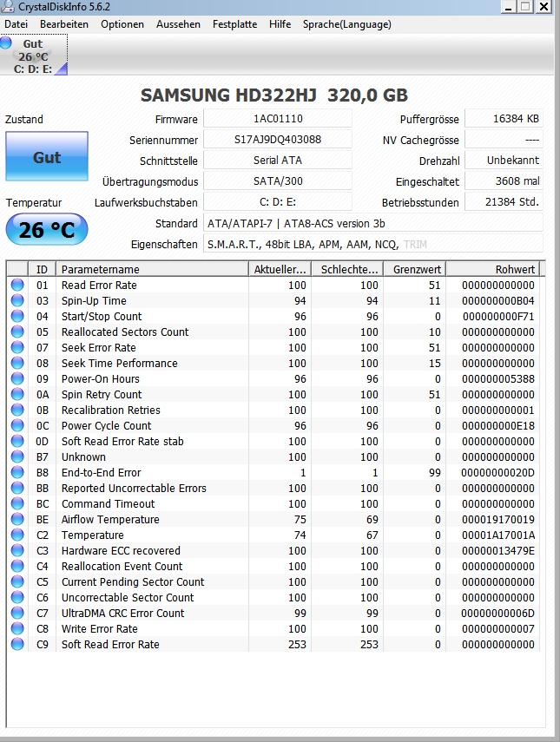Click the Schlechte... column header
Screen dimensions: 560x742
tap(347, 269)
